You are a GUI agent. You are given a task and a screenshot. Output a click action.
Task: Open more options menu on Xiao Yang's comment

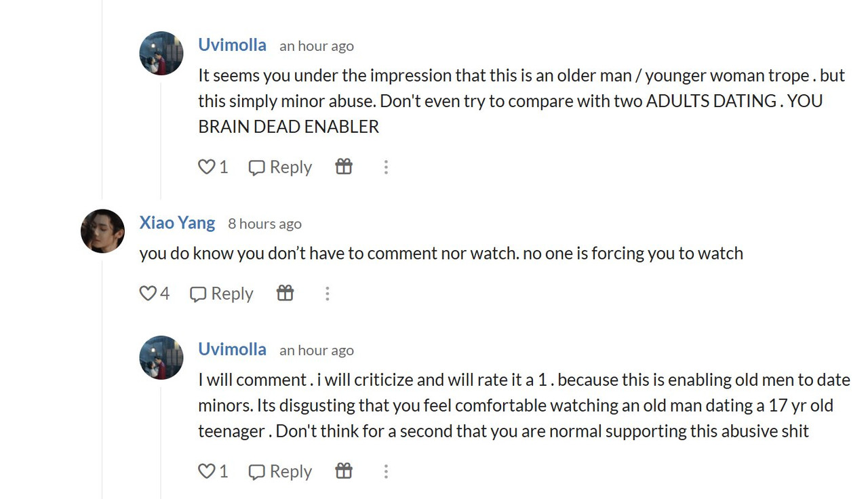tap(327, 294)
